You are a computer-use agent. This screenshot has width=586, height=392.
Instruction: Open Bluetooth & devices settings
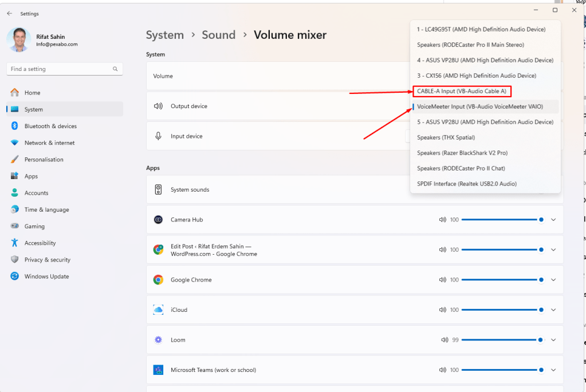[65, 126]
